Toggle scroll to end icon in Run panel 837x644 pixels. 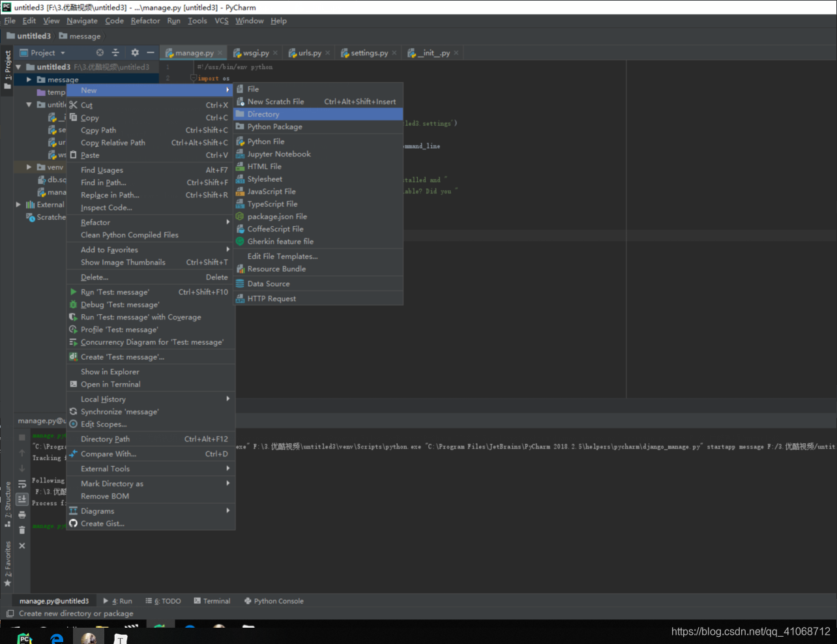coord(22,499)
